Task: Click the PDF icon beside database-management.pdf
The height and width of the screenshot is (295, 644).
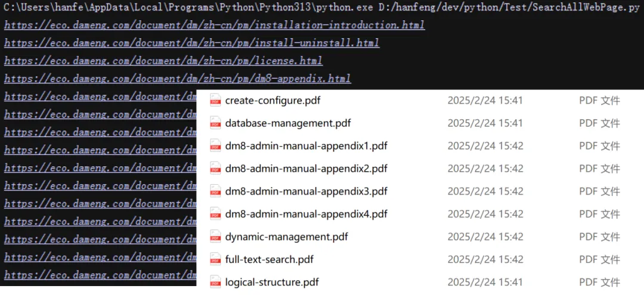Action: tap(216, 123)
